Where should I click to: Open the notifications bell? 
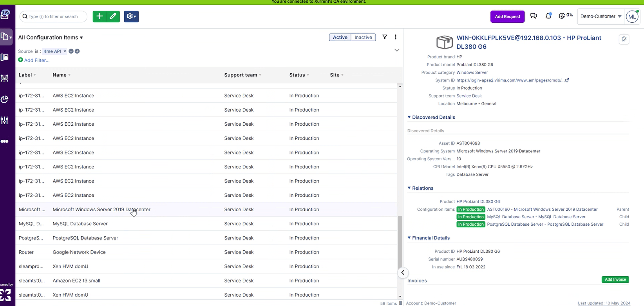548,16
